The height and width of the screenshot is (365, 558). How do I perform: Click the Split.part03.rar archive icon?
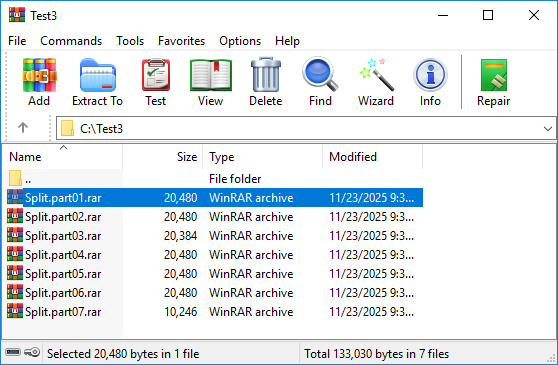click(x=15, y=235)
